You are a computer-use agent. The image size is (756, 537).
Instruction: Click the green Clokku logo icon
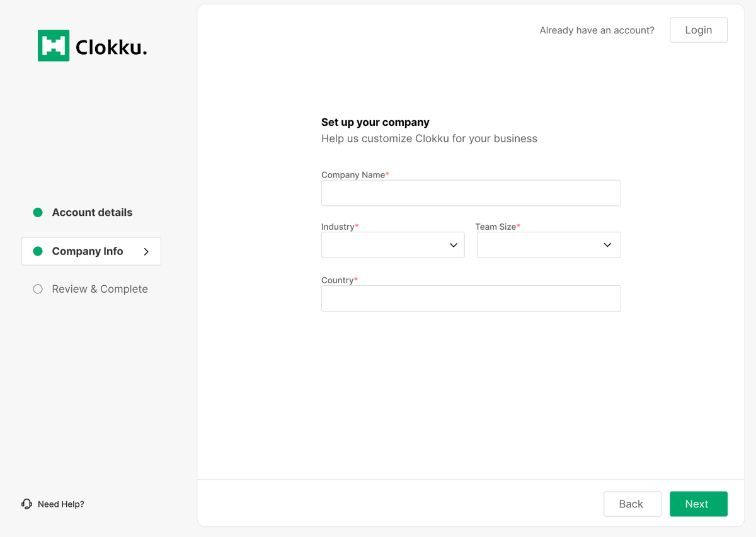click(x=54, y=46)
